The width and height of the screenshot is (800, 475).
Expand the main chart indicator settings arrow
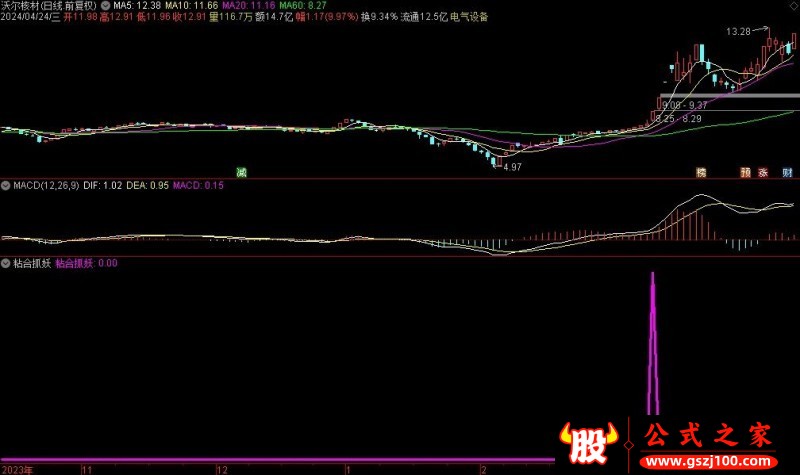pyautogui.click(x=107, y=5)
